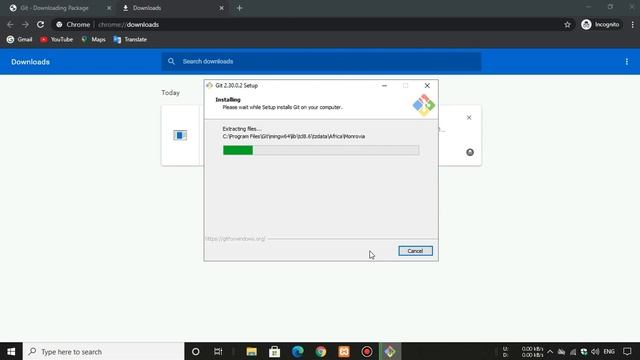Screen dimensions: 640x360
Task: Show hidden system tray icons
Action: 550,352
